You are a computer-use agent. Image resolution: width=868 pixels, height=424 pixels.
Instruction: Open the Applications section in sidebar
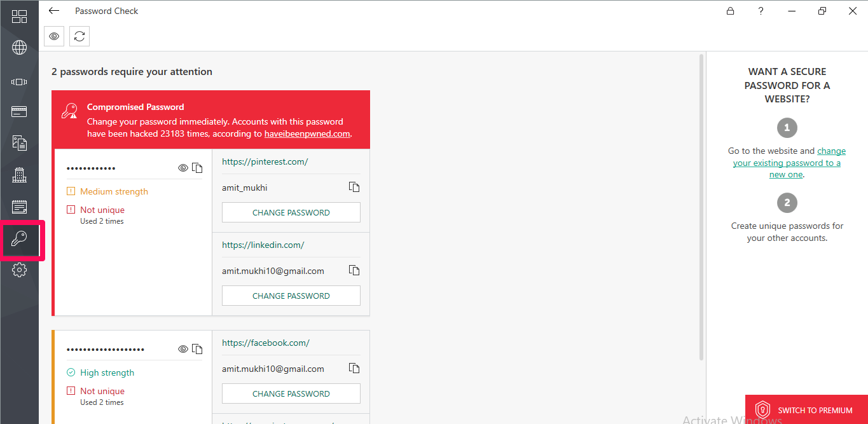point(19,81)
